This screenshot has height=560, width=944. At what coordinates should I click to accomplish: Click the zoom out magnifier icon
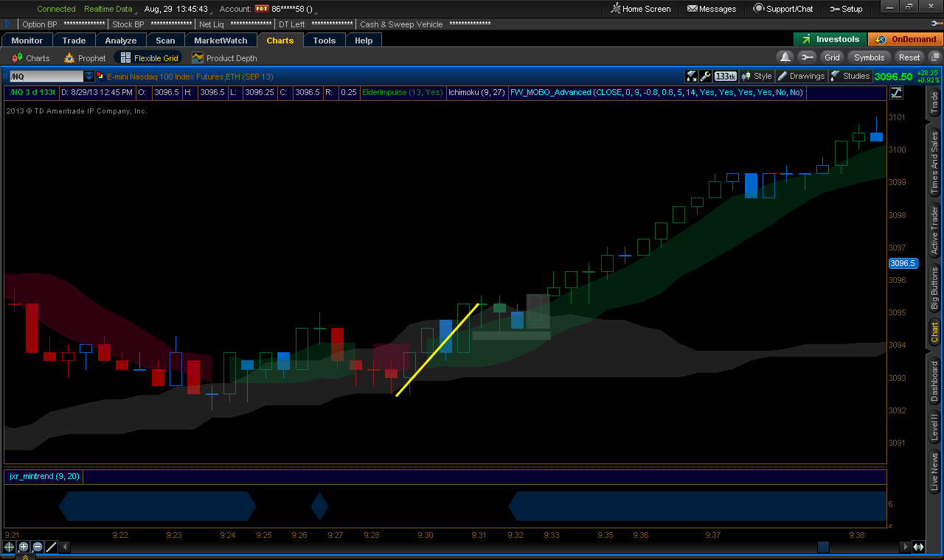point(37,547)
